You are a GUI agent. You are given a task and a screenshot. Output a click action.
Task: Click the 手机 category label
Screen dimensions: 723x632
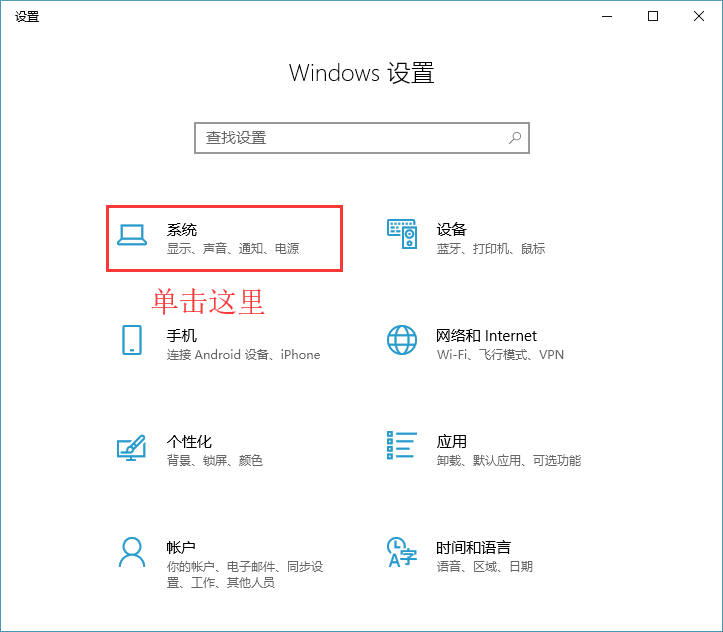pos(182,336)
